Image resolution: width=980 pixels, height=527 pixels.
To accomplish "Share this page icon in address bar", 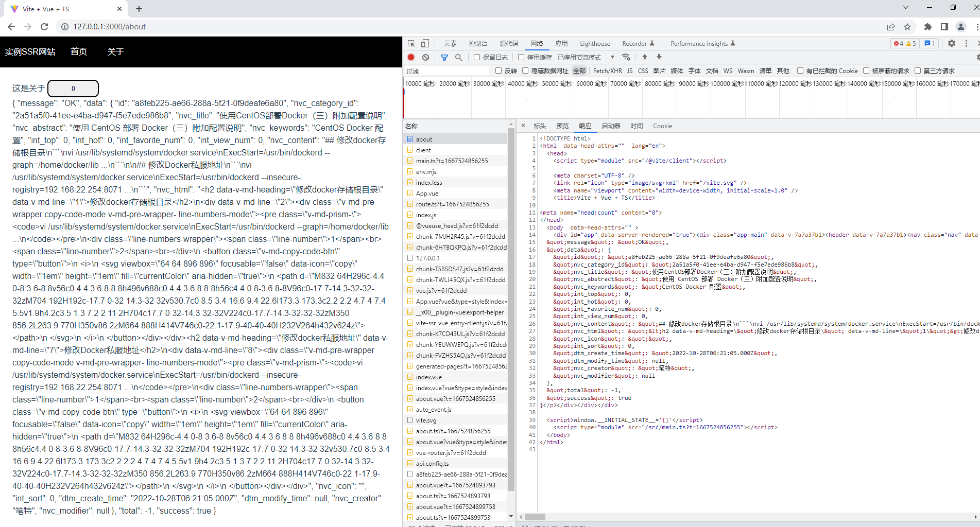I will coord(891,27).
